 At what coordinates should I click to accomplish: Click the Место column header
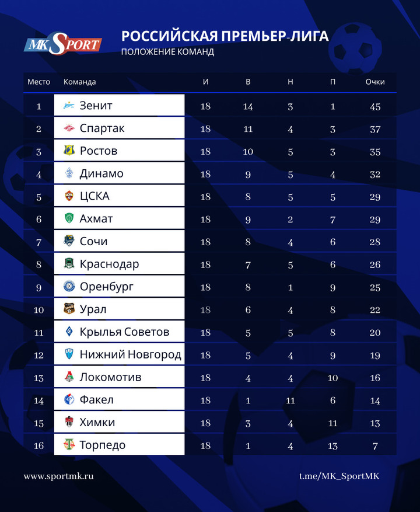[x=39, y=82]
